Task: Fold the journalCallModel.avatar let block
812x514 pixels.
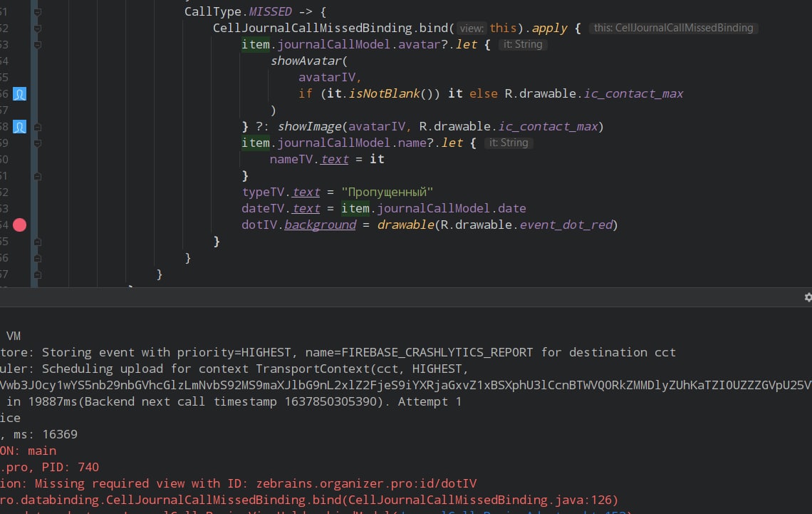Action: [37, 45]
